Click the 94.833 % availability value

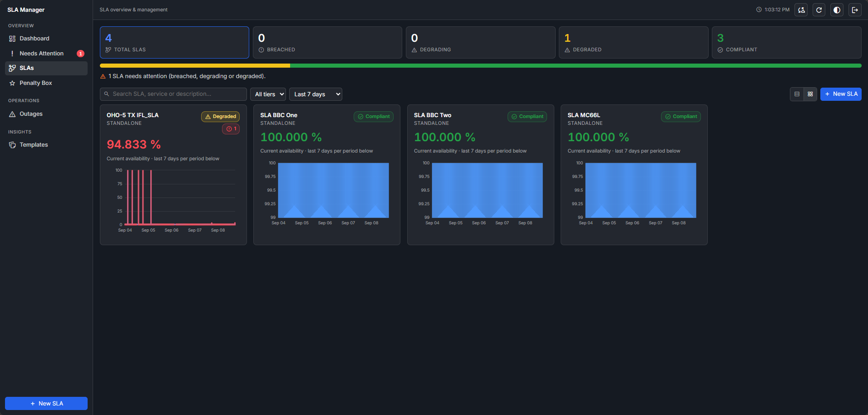coord(133,144)
